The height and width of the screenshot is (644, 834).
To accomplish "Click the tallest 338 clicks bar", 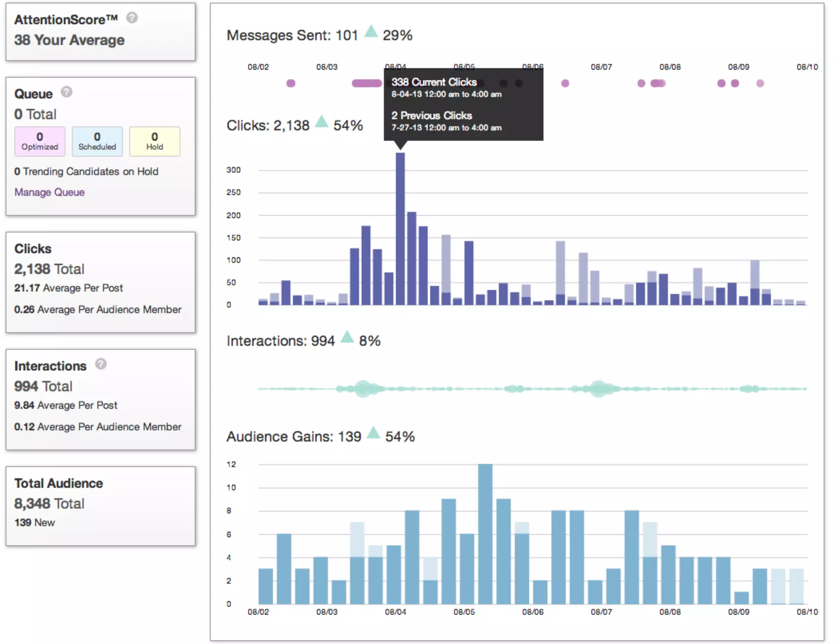I will click(x=400, y=228).
